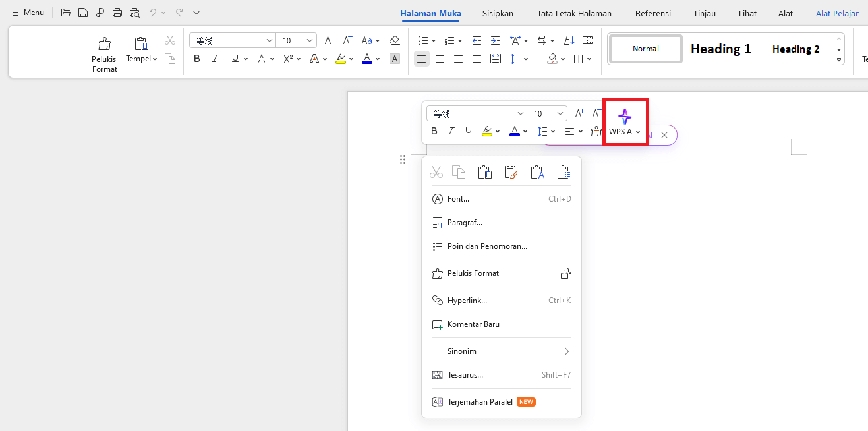Close the floating pill with the X
868x431 pixels.
[x=664, y=135]
